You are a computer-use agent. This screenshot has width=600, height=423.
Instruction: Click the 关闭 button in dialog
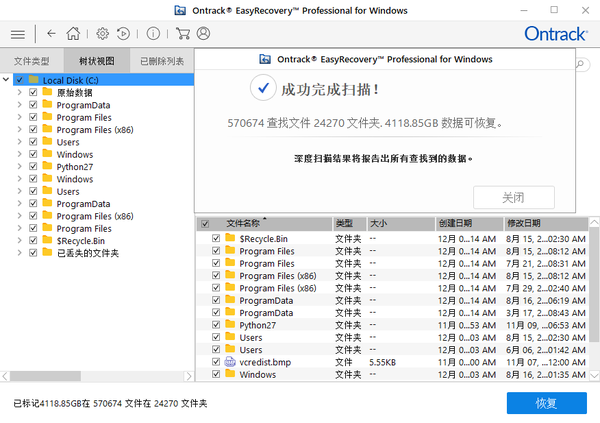513,197
